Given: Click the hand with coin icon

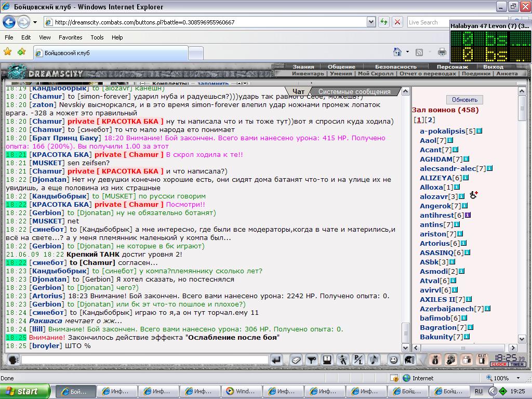Looking at the screenshot, I should coord(451,360).
